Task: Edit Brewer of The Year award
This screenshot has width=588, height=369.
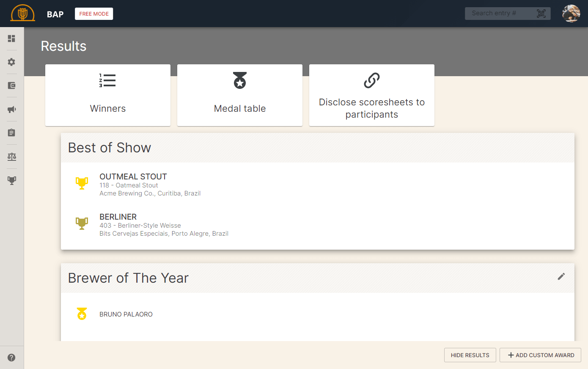Action: tap(561, 276)
